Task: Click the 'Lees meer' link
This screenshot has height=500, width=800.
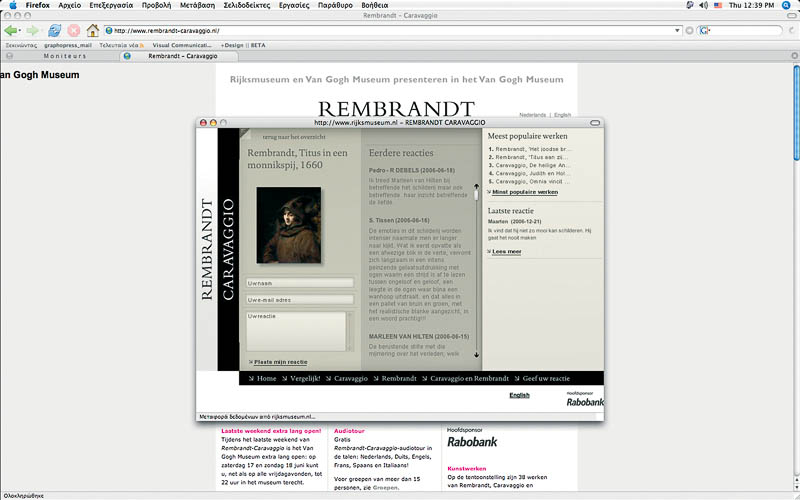Action: tap(507, 252)
